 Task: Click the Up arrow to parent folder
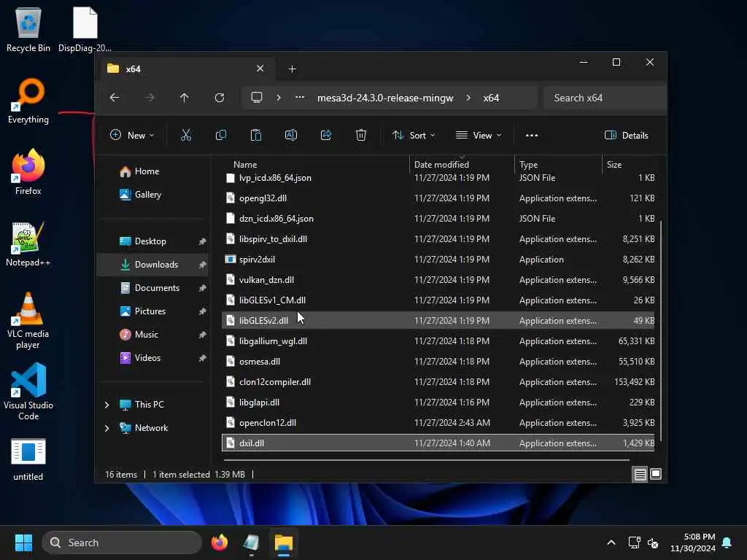(185, 98)
